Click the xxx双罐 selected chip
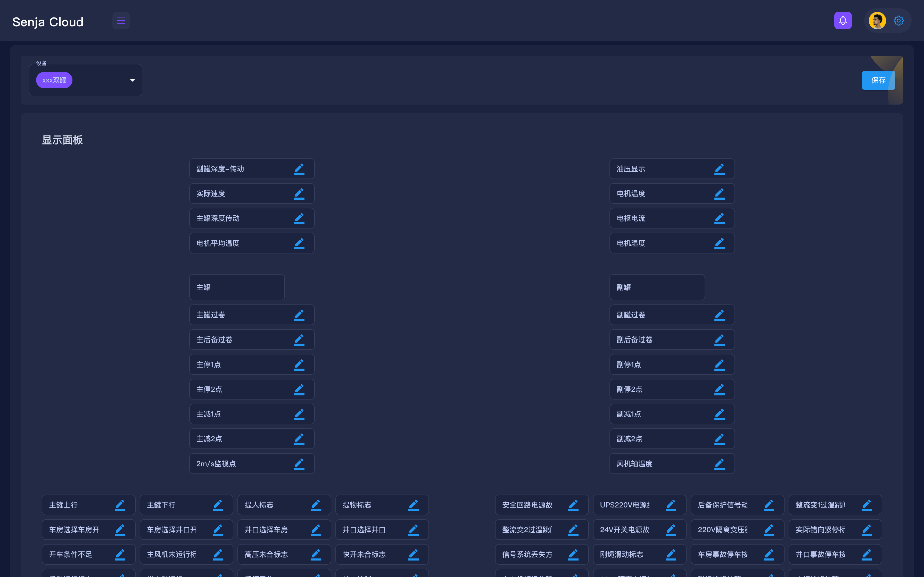Image resolution: width=924 pixels, height=577 pixels. click(x=54, y=80)
